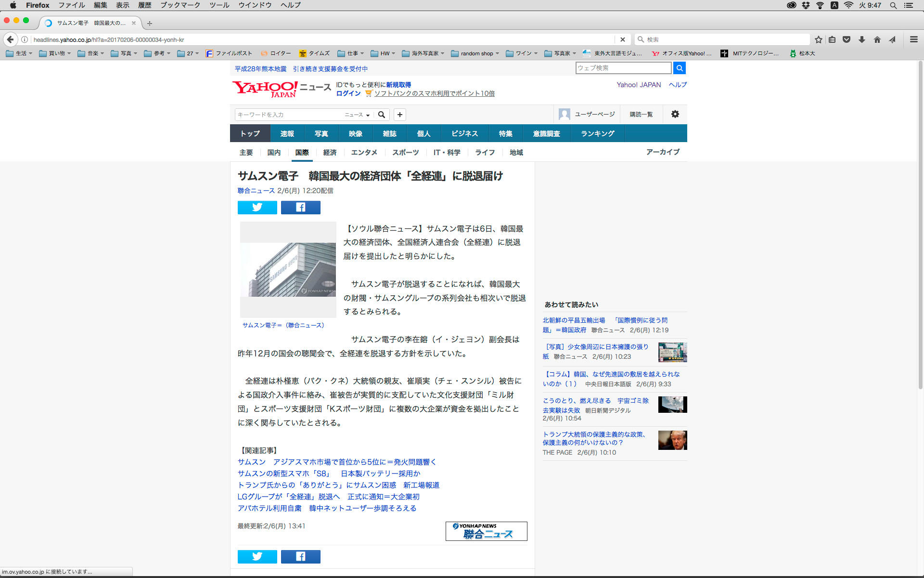Image resolution: width=924 pixels, height=578 pixels.
Task: Click the Facebook share button under headline
Action: point(300,208)
